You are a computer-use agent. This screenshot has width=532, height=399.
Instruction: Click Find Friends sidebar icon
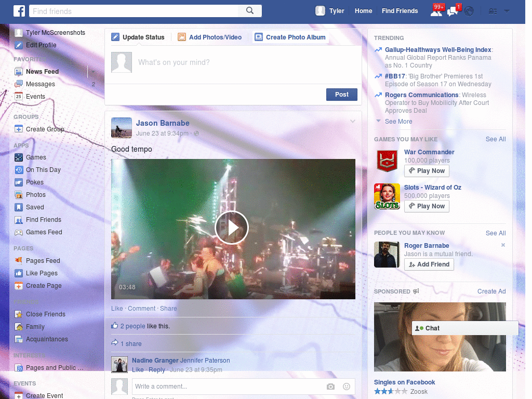point(19,220)
